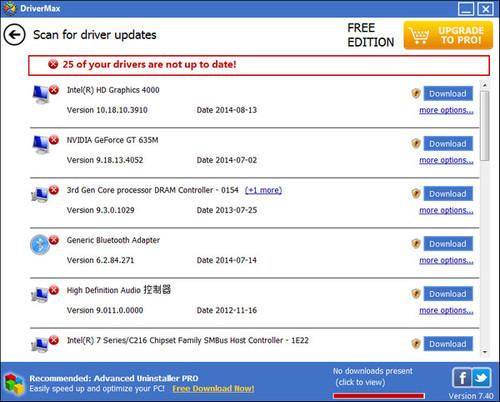500x402 pixels.
Task: Select Version 10.18.10.3910 text
Action: (x=107, y=110)
